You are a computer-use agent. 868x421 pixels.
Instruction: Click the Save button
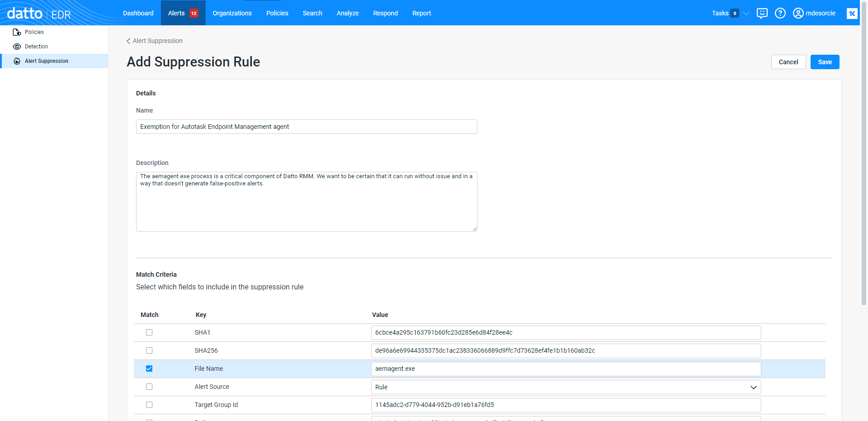(x=825, y=62)
